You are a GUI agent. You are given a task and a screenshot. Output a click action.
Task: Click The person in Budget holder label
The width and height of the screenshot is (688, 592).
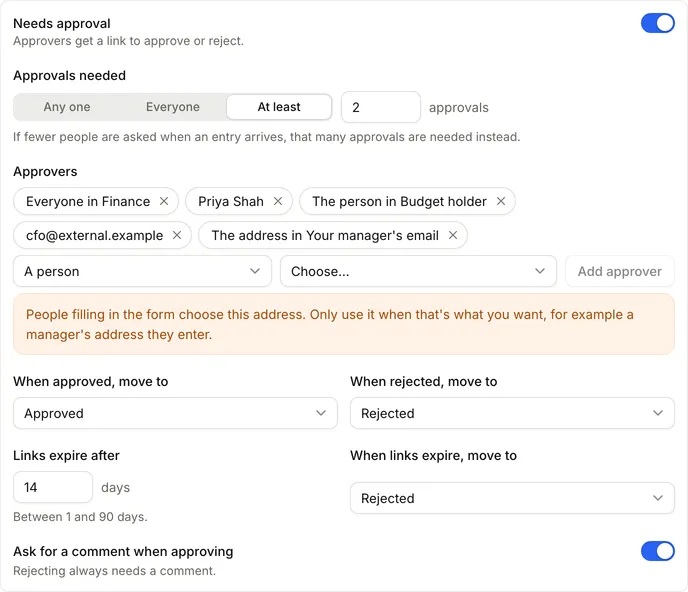click(399, 201)
